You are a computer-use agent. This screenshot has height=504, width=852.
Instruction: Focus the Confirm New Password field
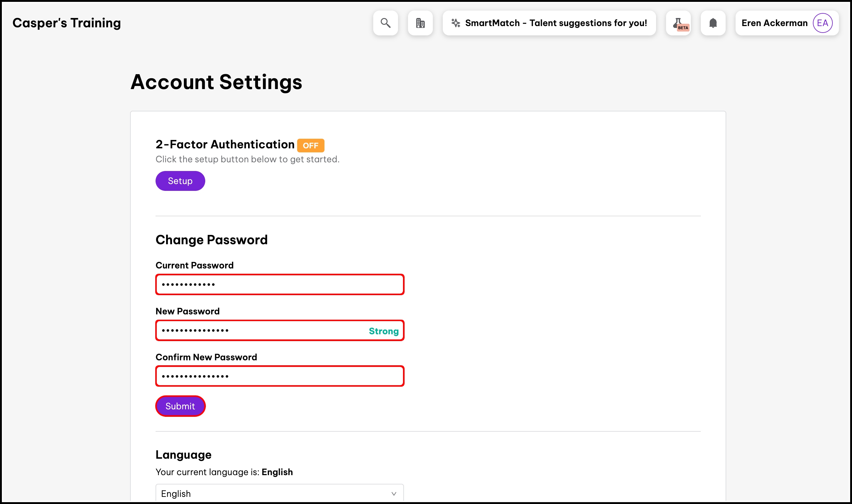point(279,376)
